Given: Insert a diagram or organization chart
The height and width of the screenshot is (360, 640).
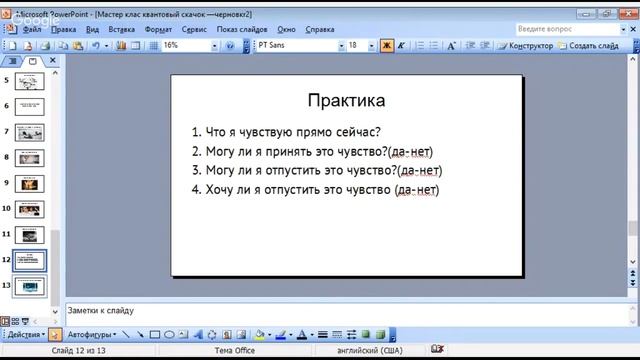Looking at the screenshot, I should click(212, 335).
